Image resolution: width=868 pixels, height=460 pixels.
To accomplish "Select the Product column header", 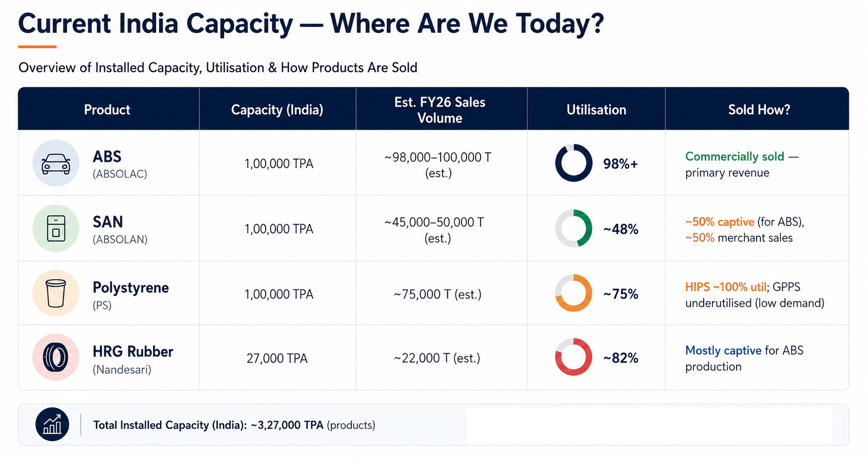I will tap(107, 110).
